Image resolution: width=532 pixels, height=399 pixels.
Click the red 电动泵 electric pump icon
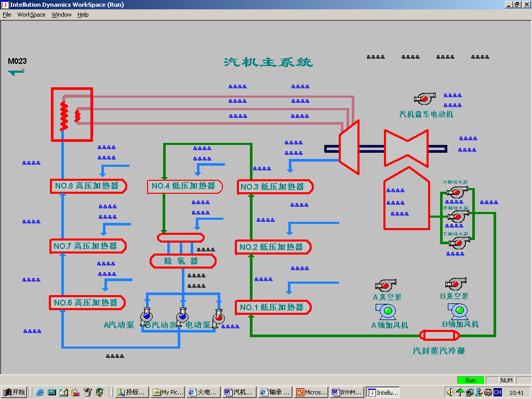(x=218, y=317)
